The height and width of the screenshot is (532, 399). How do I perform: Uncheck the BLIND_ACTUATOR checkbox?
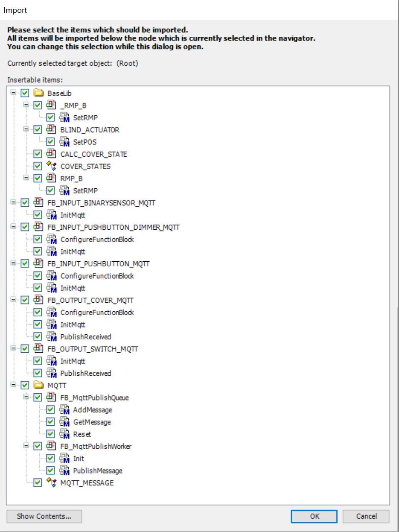pyautogui.click(x=38, y=130)
